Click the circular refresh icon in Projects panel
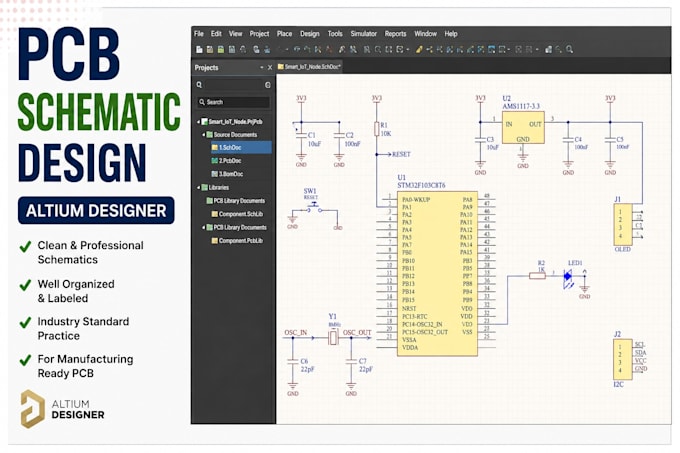The height and width of the screenshot is (453, 680). click(x=268, y=85)
